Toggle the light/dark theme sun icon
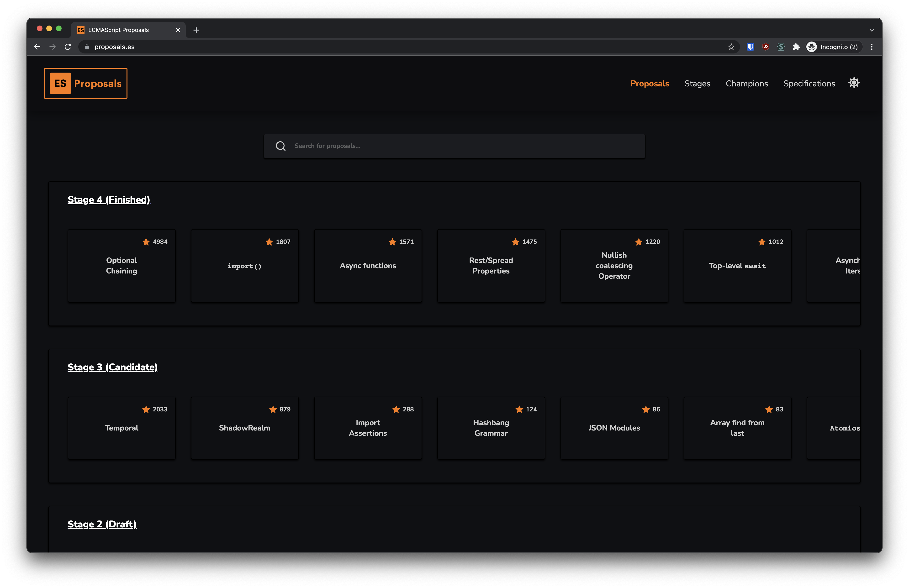This screenshot has height=588, width=909. (x=854, y=83)
